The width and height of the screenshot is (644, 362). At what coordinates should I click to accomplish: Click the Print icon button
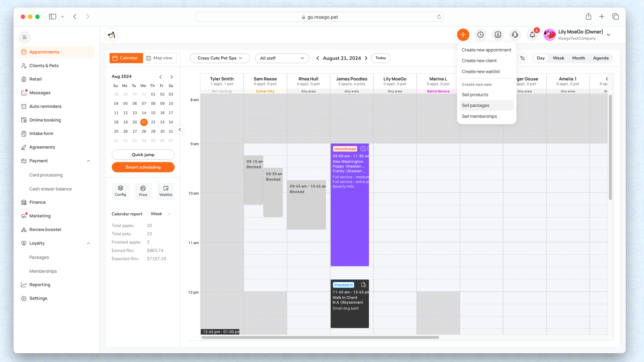pos(143,191)
